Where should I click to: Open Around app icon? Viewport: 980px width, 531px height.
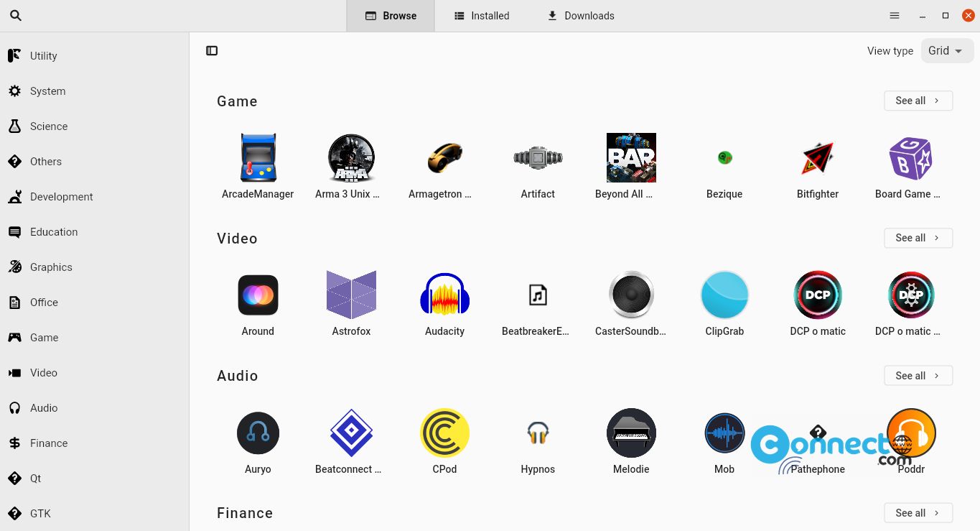click(258, 295)
